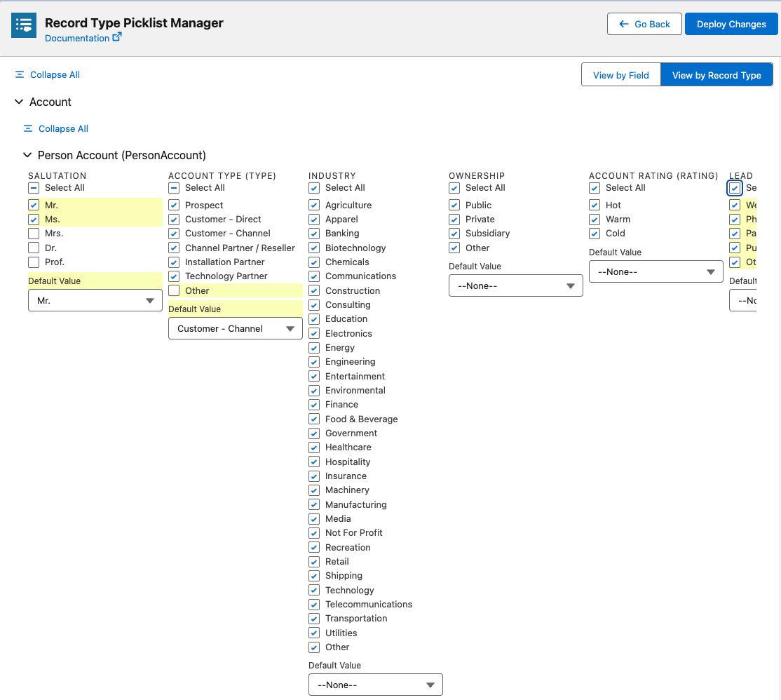
Task: Uncheck Public ownership
Action: [454, 205]
